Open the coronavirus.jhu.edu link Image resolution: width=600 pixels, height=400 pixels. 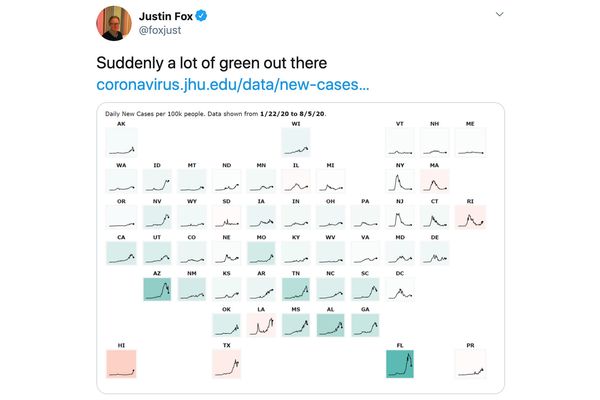point(233,84)
